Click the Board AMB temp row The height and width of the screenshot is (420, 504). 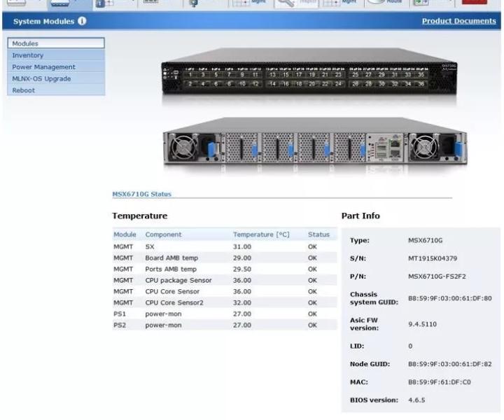225,258
